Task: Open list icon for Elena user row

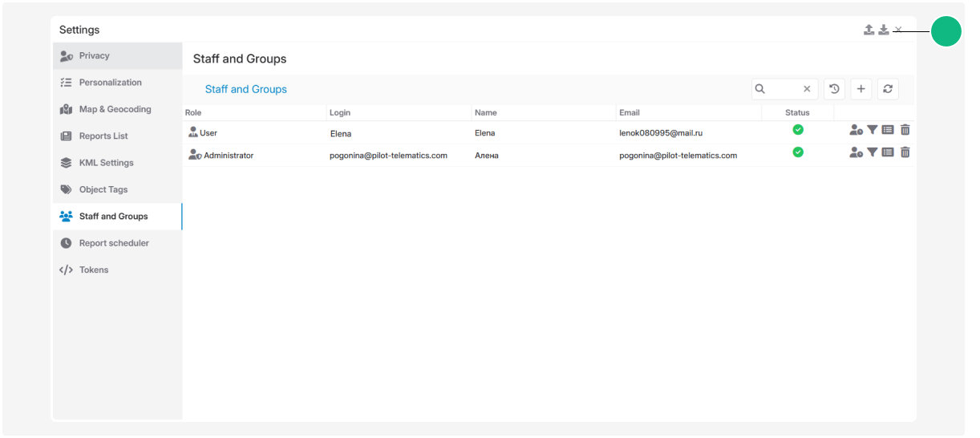Action: 888,130
